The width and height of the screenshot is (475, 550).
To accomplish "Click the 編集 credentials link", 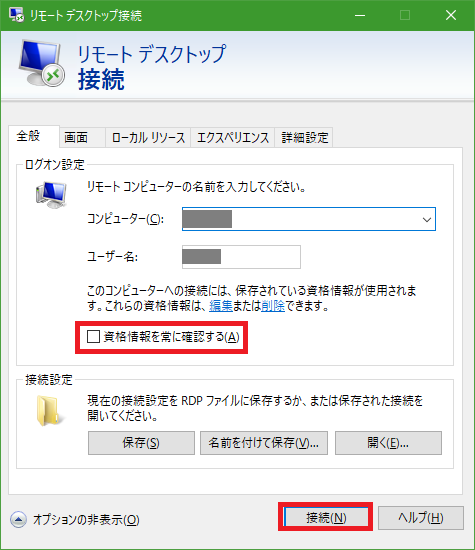I will 221,306.
